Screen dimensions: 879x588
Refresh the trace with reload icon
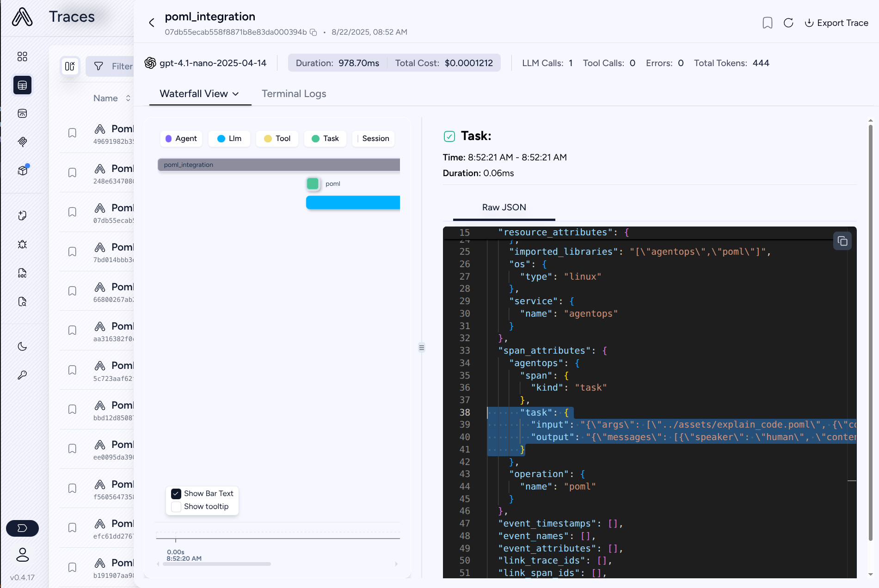tap(788, 23)
